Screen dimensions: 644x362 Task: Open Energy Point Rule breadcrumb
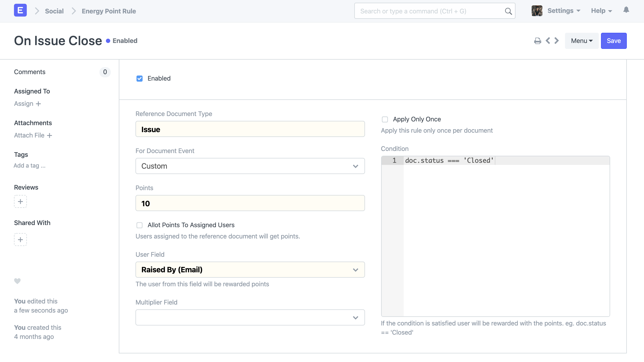(x=109, y=11)
